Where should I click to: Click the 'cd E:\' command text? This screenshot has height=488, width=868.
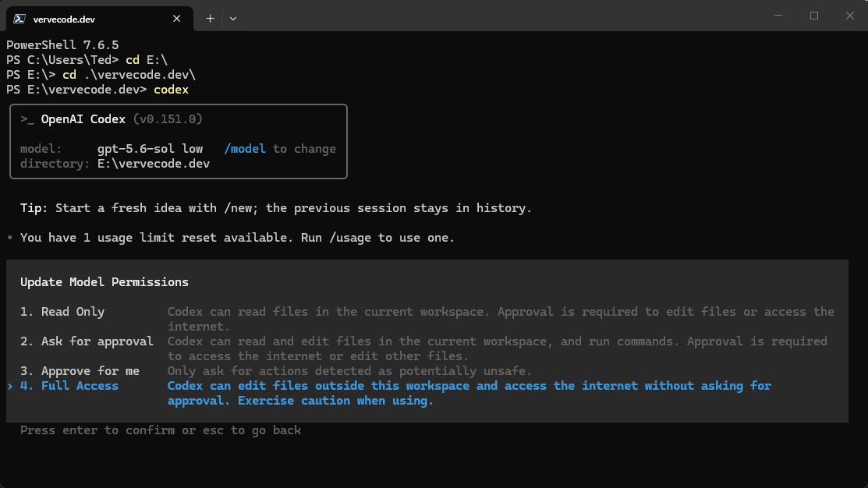pos(147,60)
